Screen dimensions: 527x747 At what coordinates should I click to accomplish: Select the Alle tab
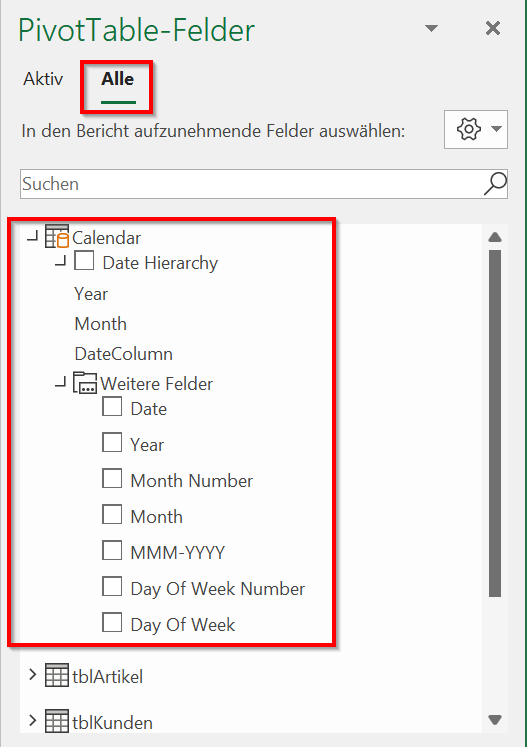click(118, 79)
